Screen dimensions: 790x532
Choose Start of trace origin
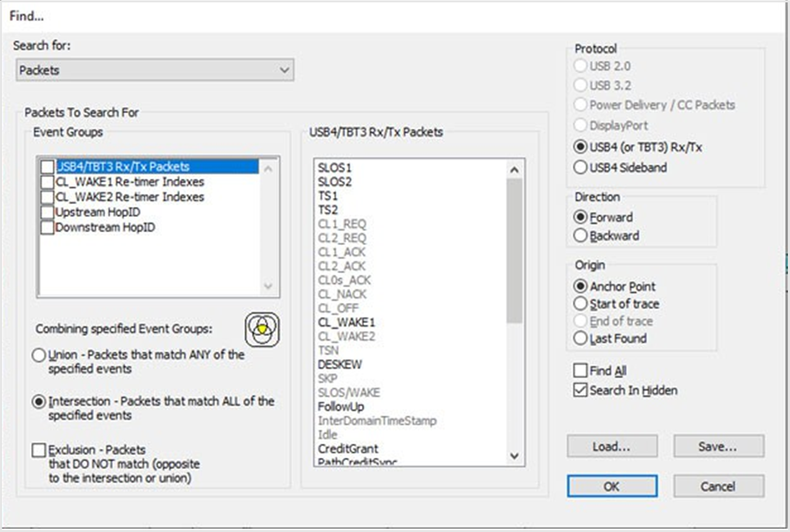(x=580, y=304)
